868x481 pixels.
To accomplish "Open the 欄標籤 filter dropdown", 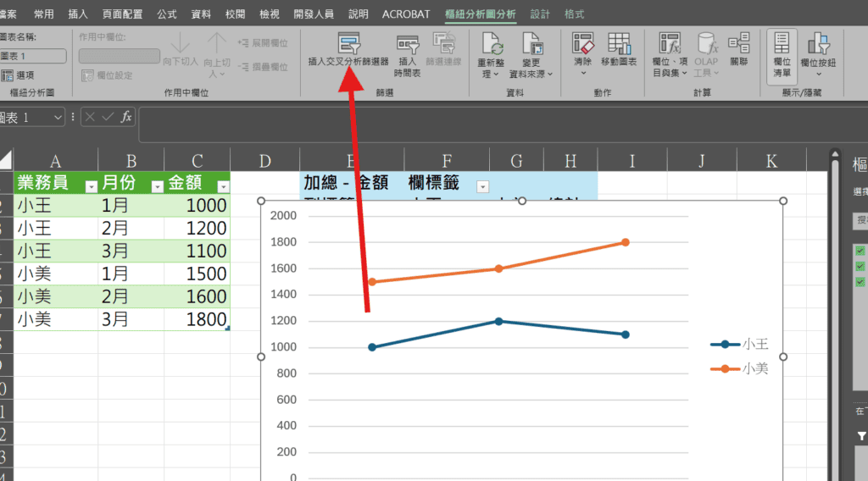I will (482, 185).
